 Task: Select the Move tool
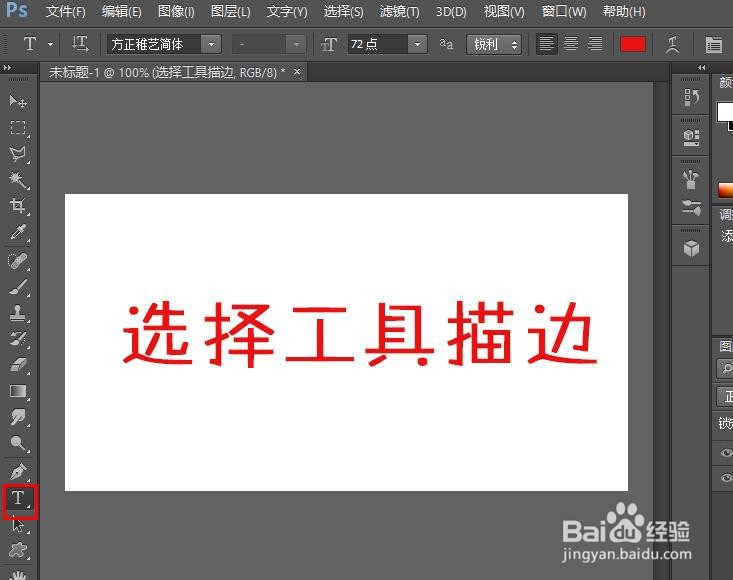click(x=18, y=101)
